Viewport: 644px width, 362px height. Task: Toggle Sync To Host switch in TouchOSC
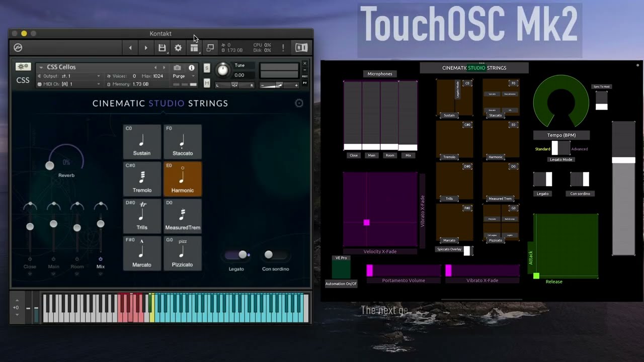click(x=602, y=100)
